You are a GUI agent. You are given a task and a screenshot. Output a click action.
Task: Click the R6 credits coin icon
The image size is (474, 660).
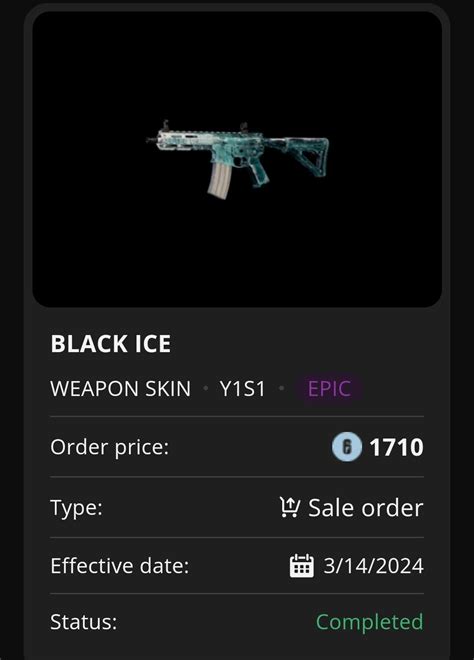point(346,447)
